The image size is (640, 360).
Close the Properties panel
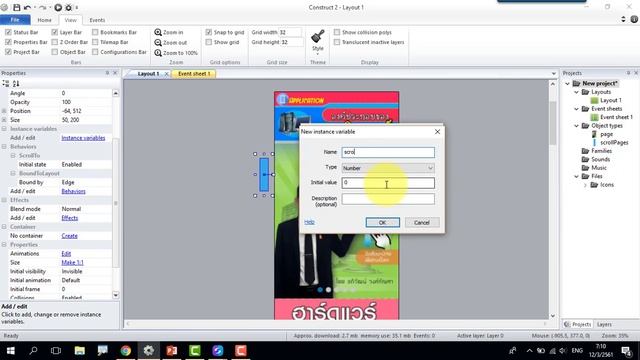coord(115,73)
